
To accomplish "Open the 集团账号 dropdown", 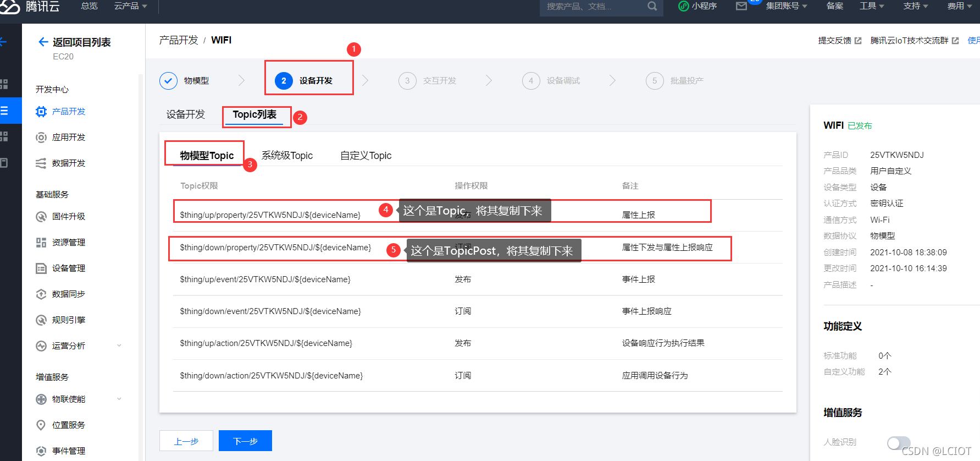I will click(x=787, y=6).
